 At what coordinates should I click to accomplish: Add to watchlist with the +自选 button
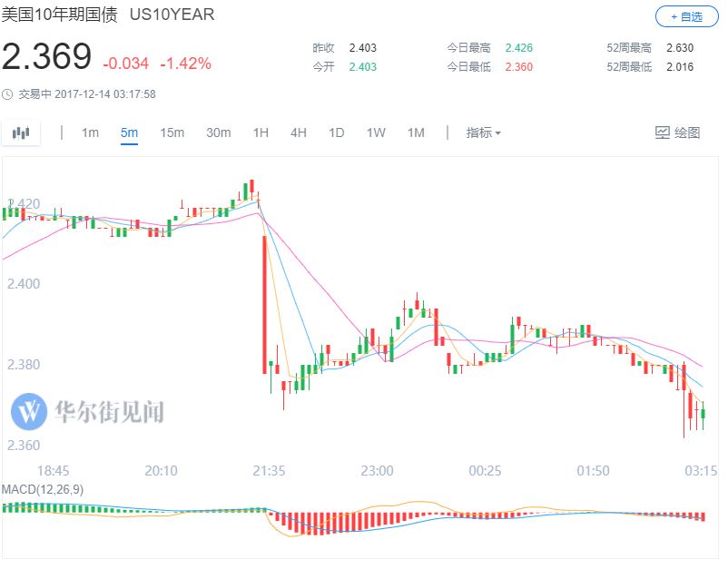[x=686, y=17]
